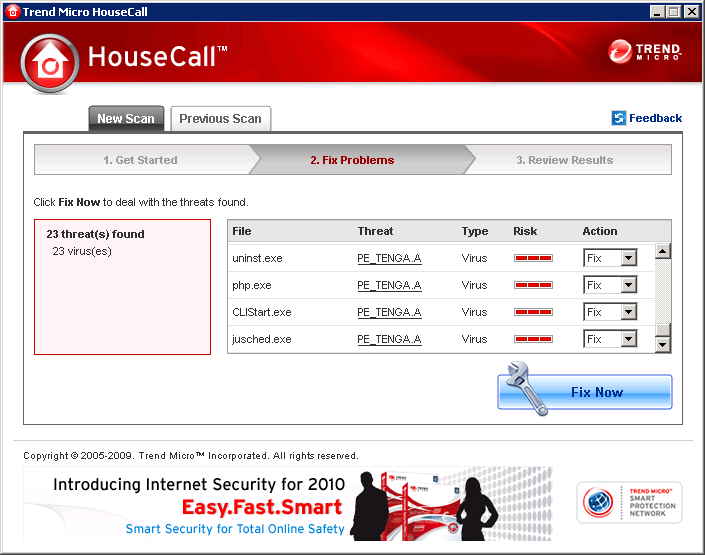This screenshot has width=705, height=555.
Task: Open the Feedback link
Action: tap(655, 118)
